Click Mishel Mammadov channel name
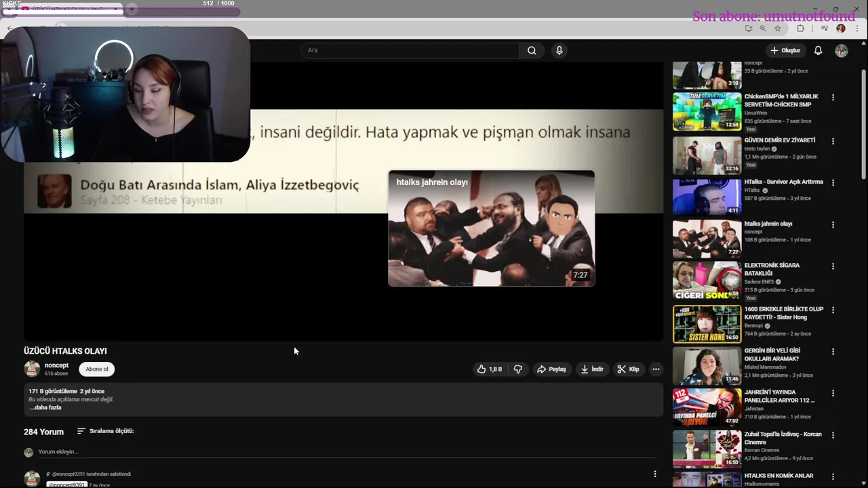Image resolution: width=868 pixels, height=488 pixels. pyautogui.click(x=766, y=367)
